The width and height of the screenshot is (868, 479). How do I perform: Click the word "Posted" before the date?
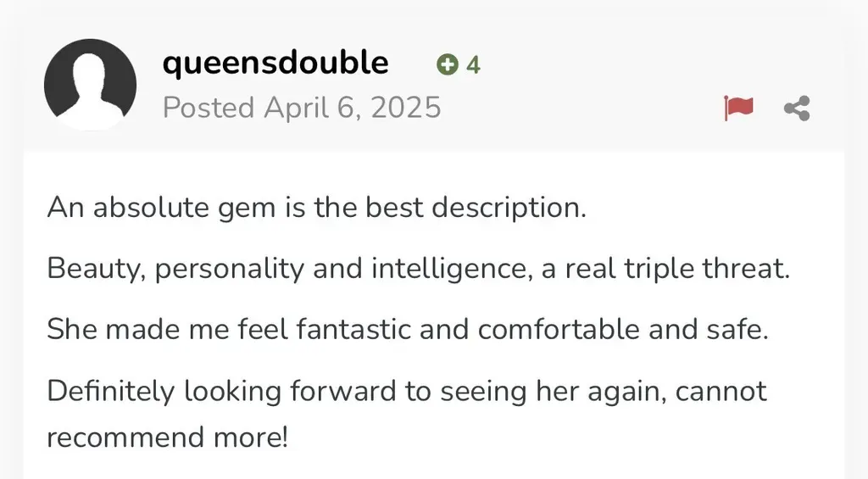pyautogui.click(x=209, y=108)
